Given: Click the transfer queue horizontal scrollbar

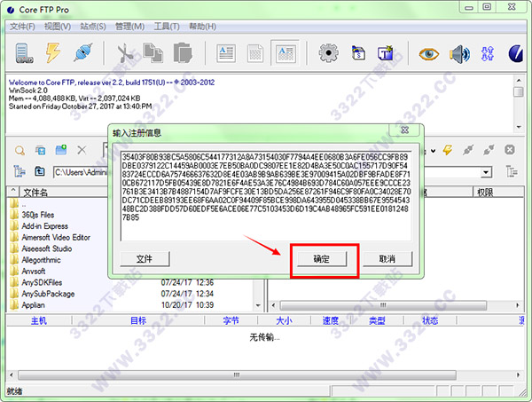Looking at the screenshot, I should (237, 374).
